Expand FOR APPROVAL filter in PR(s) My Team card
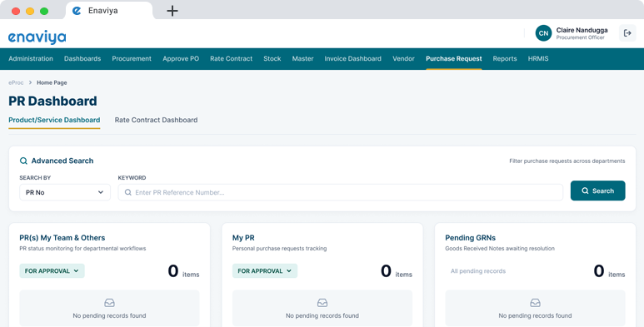The width and height of the screenshot is (644, 327). click(x=52, y=270)
